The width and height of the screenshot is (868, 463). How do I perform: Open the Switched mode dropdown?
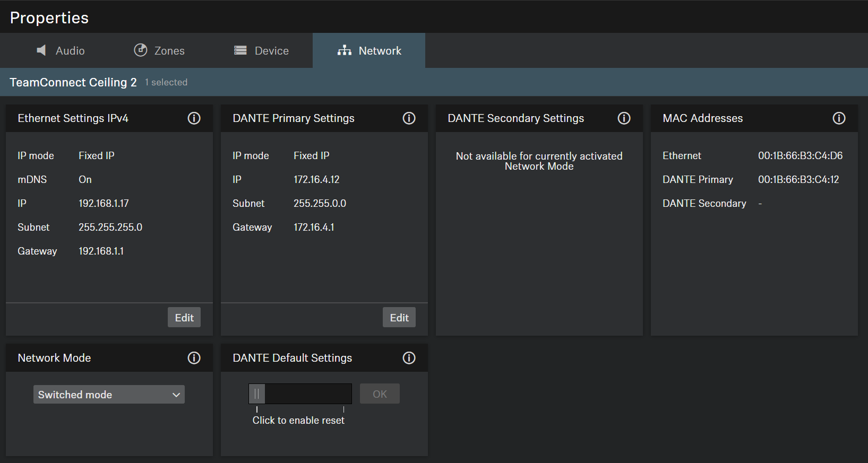point(109,395)
